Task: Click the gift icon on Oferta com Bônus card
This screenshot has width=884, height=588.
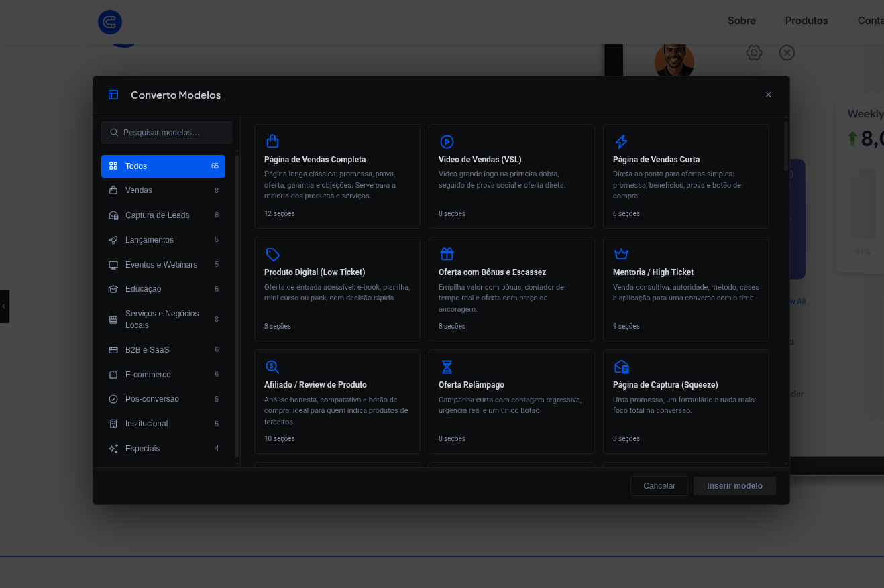Action: pyautogui.click(x=447, y=254)
